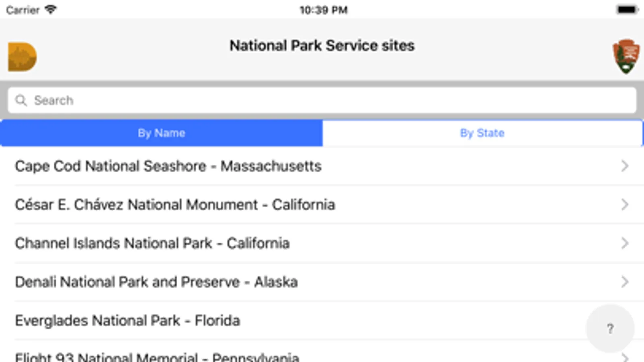The width and height of the screenshot is (644, 362).
Task: Select Channel Islands National Park - California
Action: point(152,243)
